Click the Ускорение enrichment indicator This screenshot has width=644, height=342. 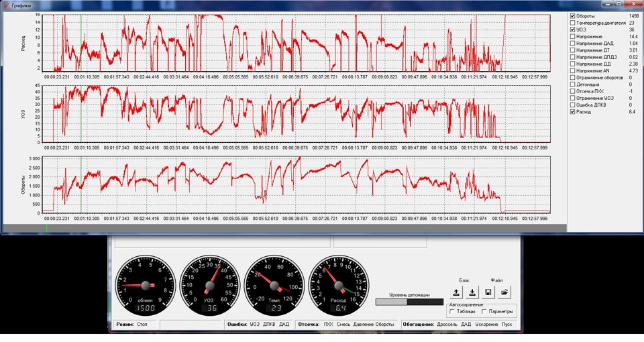487,325
